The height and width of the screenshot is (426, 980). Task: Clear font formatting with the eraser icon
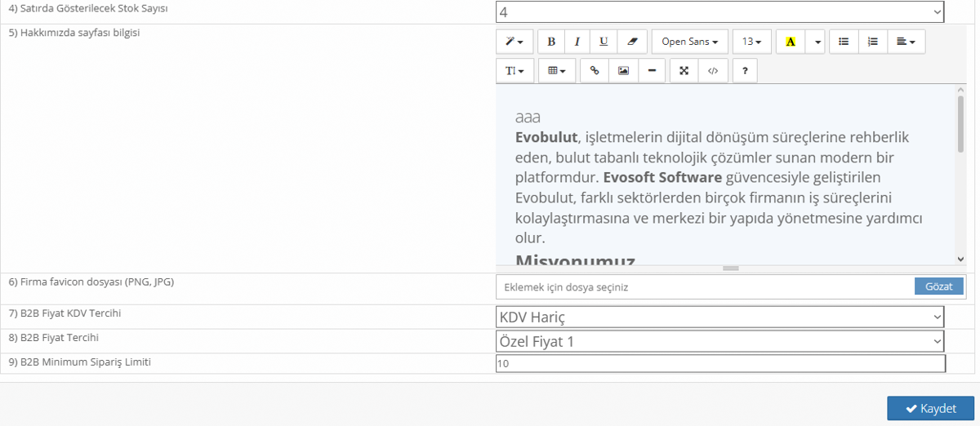coord(631,42)
